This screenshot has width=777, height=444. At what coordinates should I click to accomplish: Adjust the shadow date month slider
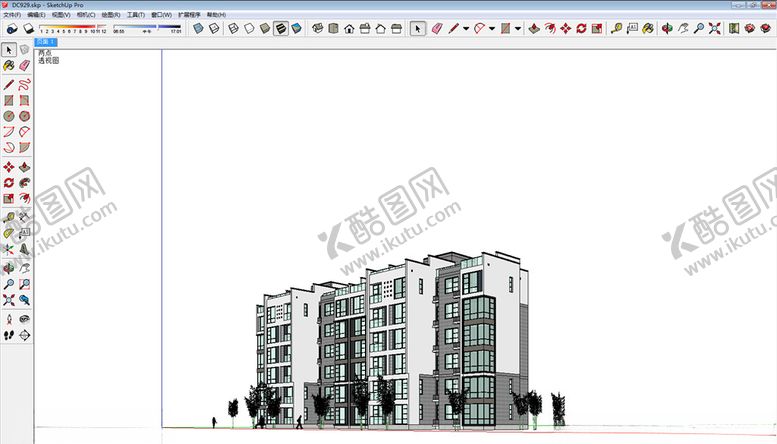click(73, 27)
